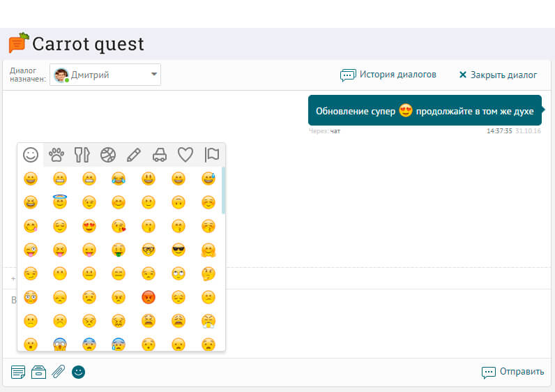Select the travel car emoji category
Image resolution: width=555 pixels, height=392 pixels.
pyautogui.click(x=160, y=154)
